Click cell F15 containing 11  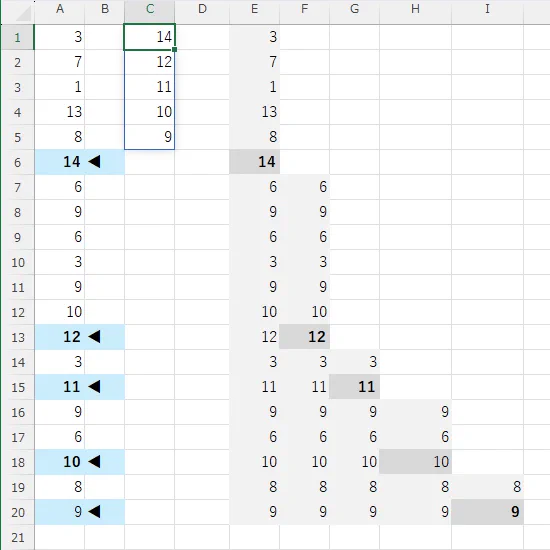[x=304, y=387]
